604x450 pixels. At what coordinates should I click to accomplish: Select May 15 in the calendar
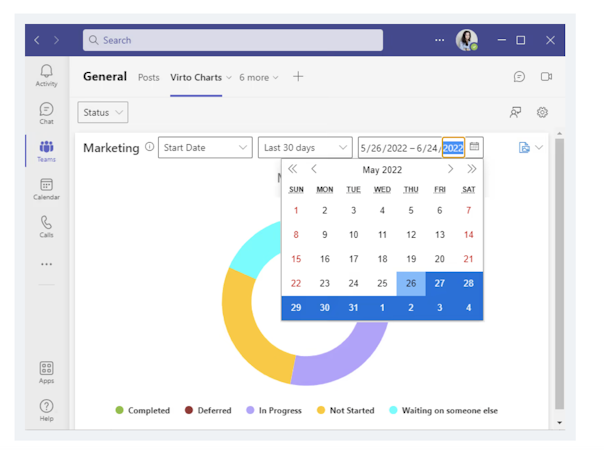(296, 259)
